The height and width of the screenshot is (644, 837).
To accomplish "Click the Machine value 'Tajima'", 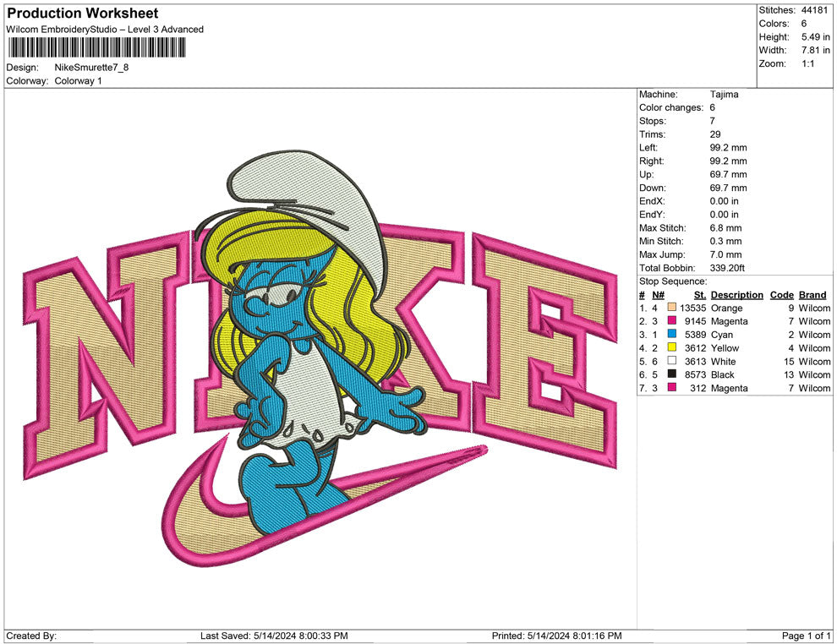I will pos(725,95).
